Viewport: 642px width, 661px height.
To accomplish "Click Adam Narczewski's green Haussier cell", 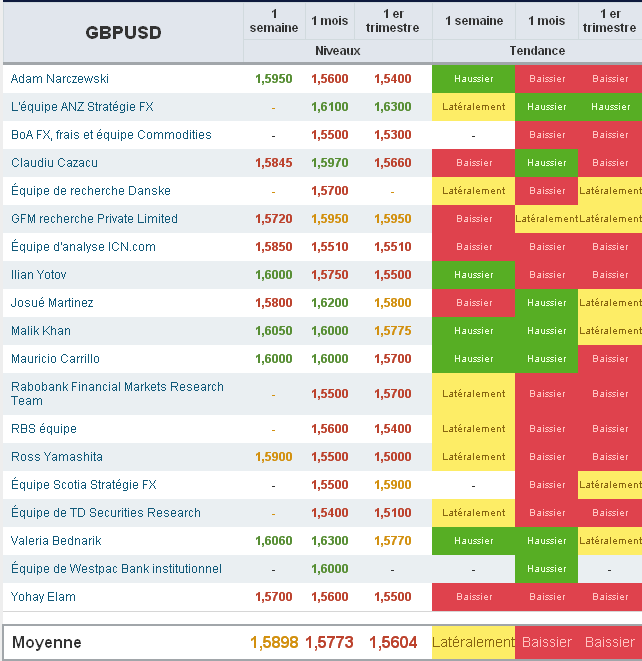I will (x=473, y=79).
